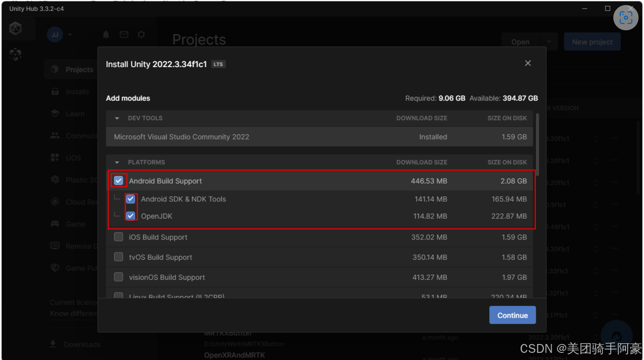Go to Game in the sidebar
644x360 pixels.
coord(76,224)
